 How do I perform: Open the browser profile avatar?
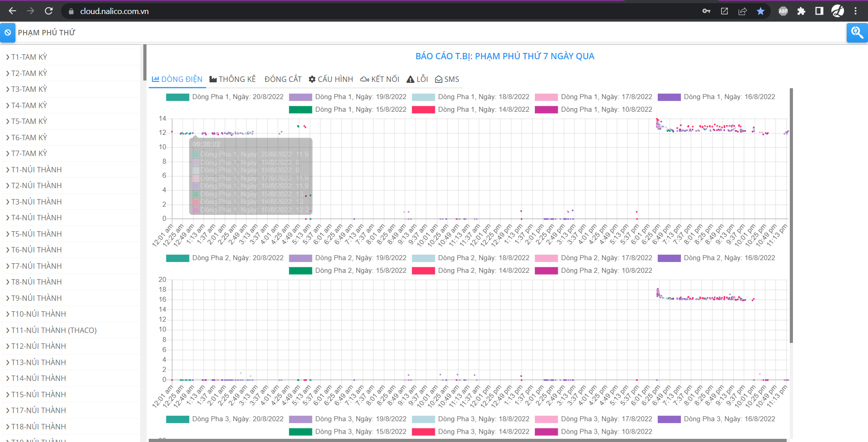(x=838, y=11)
